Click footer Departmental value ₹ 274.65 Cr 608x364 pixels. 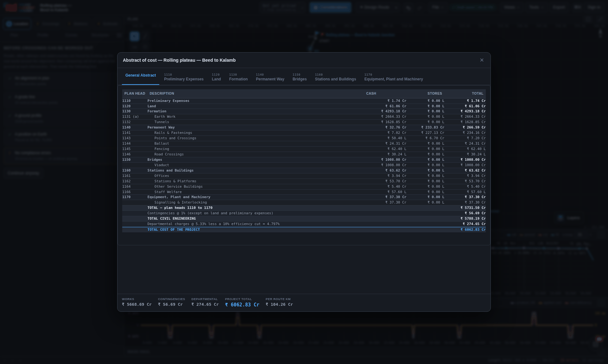(205, 304)
